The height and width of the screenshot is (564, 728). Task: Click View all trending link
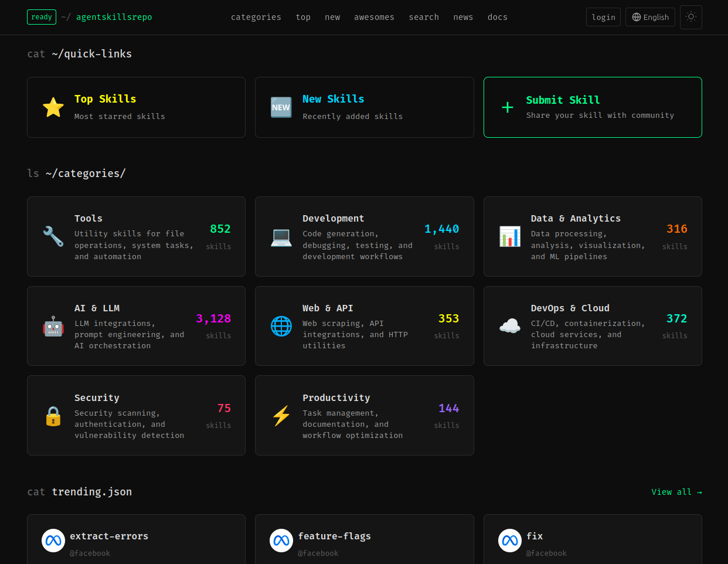pos(676,492)
